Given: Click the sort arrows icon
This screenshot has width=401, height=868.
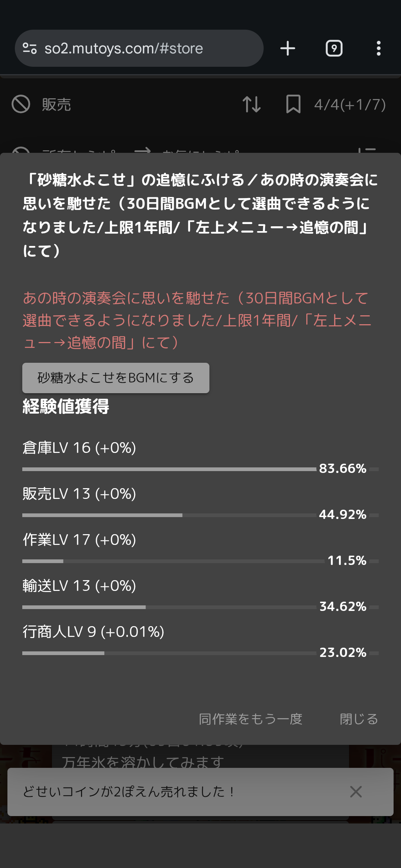Looking at the screenshot, I should pyautogui.click(x=251, y=104).
